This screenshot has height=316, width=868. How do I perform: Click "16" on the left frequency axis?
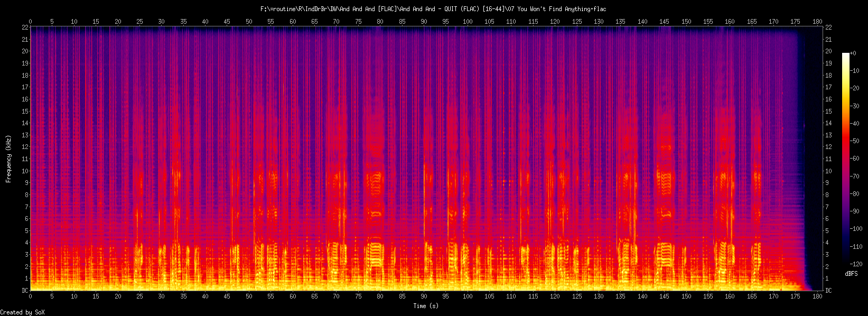click(x=24, y=99)
